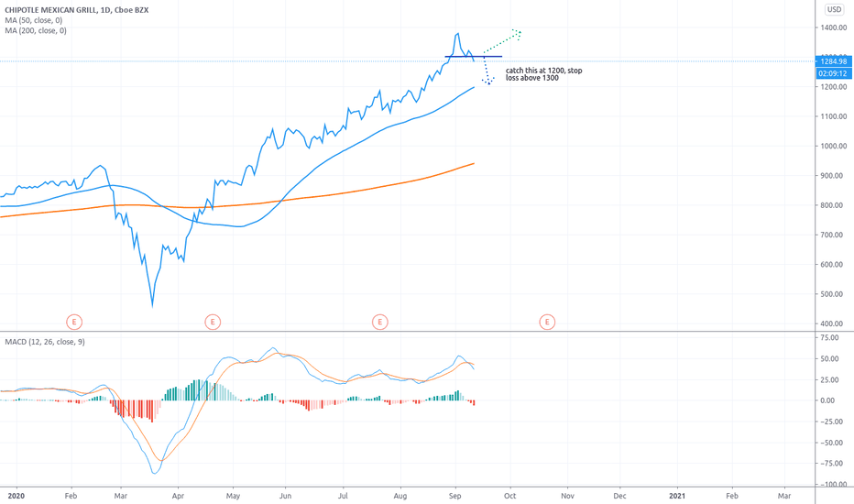The width and height of the screenshot is (854, 504).
Task: Select the MA (50, close, 0) indicator label
Action: click(x=33, y=20)
